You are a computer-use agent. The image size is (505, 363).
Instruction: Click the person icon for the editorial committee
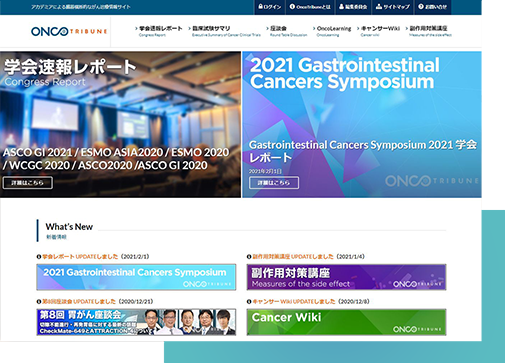tap(341, 7)
